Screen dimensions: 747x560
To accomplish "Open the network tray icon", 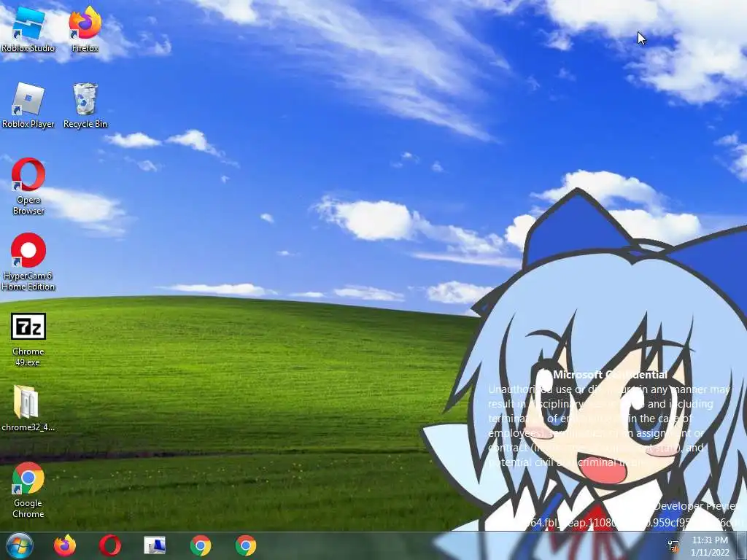I will pyautogui.click(x=673, y=546).
